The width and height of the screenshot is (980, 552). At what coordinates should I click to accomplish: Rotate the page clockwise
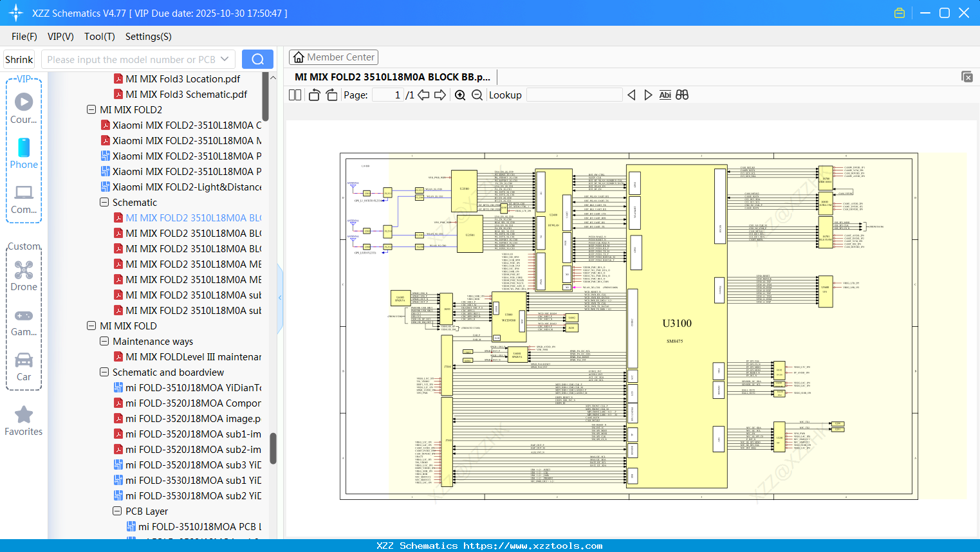pyautogui.click(x=331, y=95)
